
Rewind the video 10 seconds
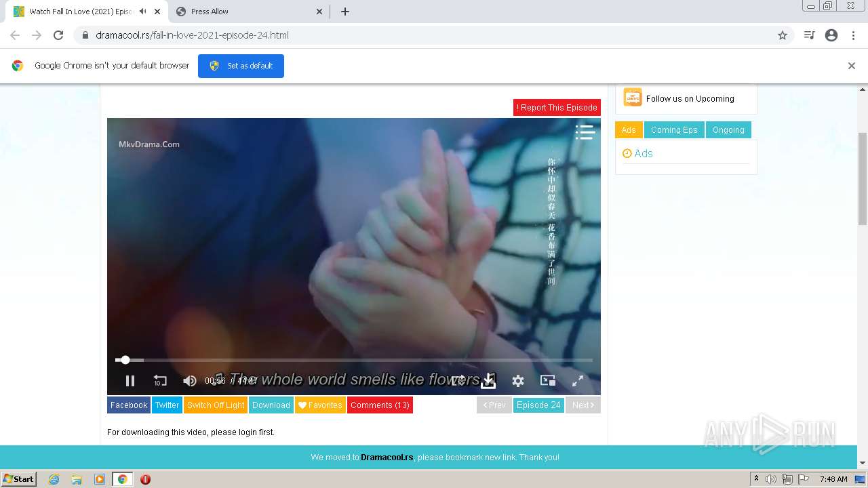pyautogui.click(x=160, y=381)
